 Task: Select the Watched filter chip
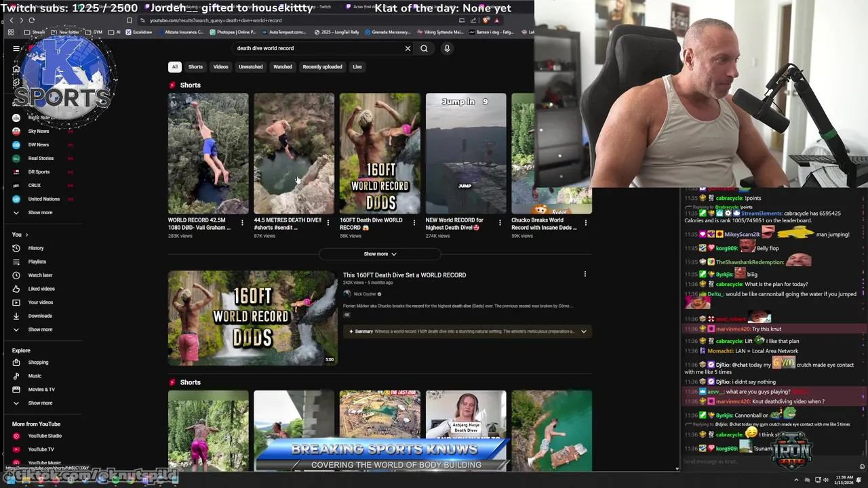pyautogui.click(x=283, y=66)
